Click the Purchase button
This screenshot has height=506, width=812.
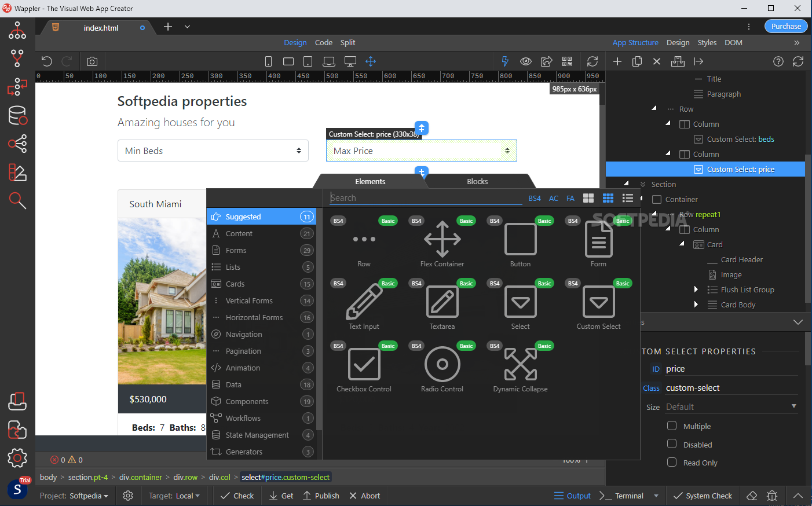coord(785,26)
